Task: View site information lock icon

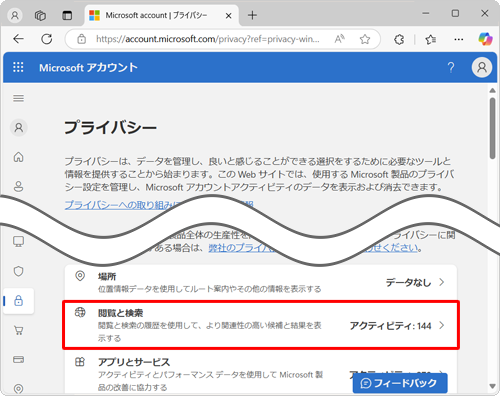Action: [82, 39]
